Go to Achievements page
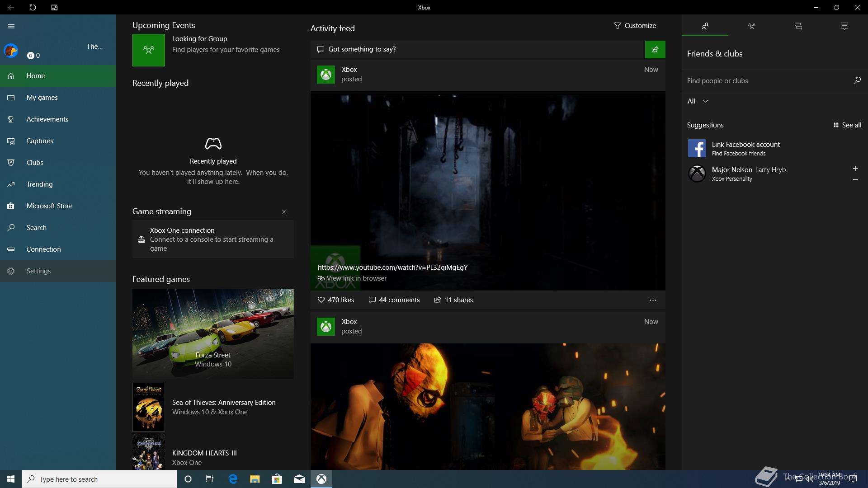The height and width of the screenshot is (488, 868). 58,119
